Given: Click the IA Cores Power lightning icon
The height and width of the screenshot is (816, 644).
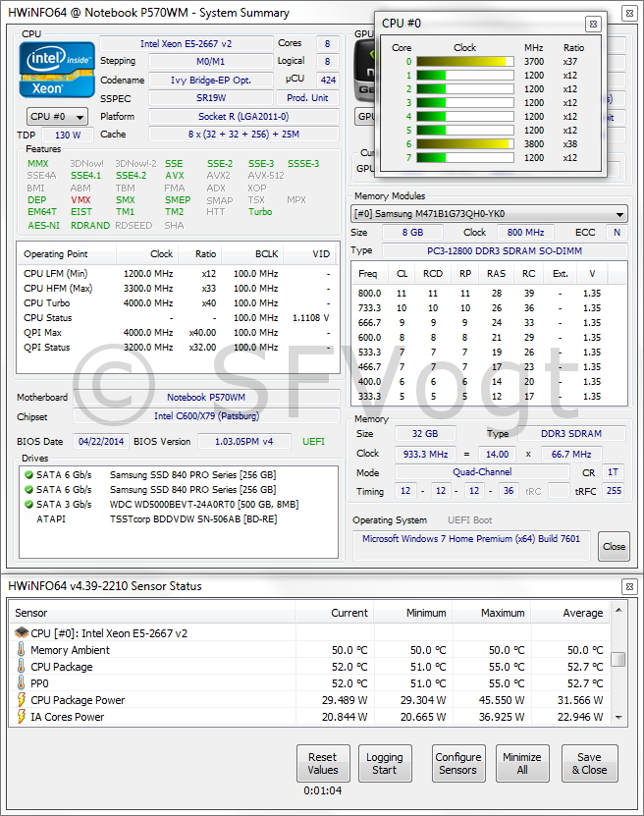Looking at the screenshot, I should [22, 716].
